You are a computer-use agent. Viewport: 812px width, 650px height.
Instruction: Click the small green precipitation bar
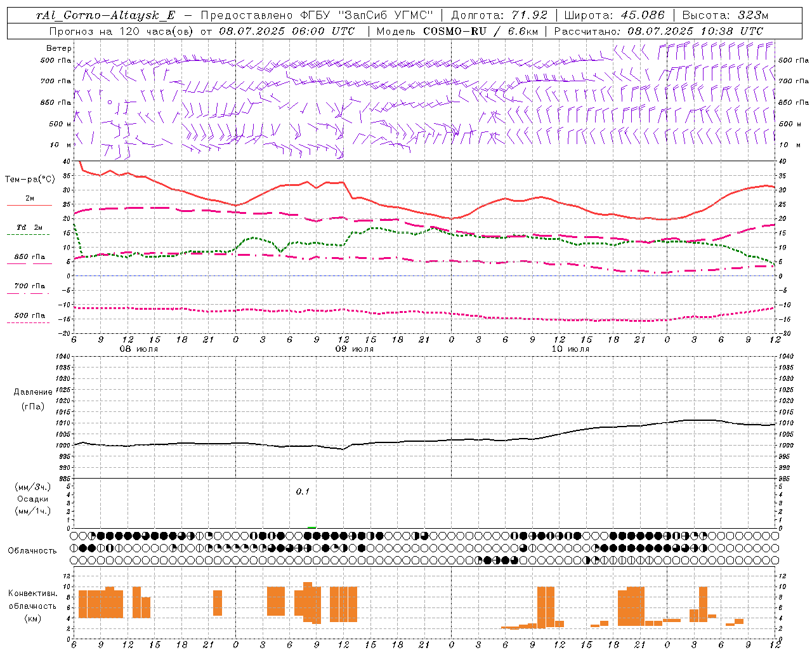click(311, 527)
